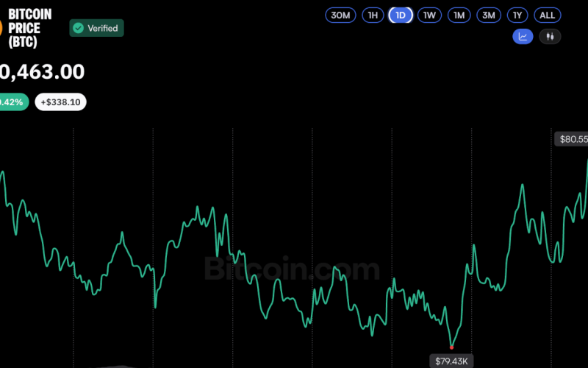Click the Verified badge
Viewport: 588px width, 368px height.
click(x=96, y=28)
